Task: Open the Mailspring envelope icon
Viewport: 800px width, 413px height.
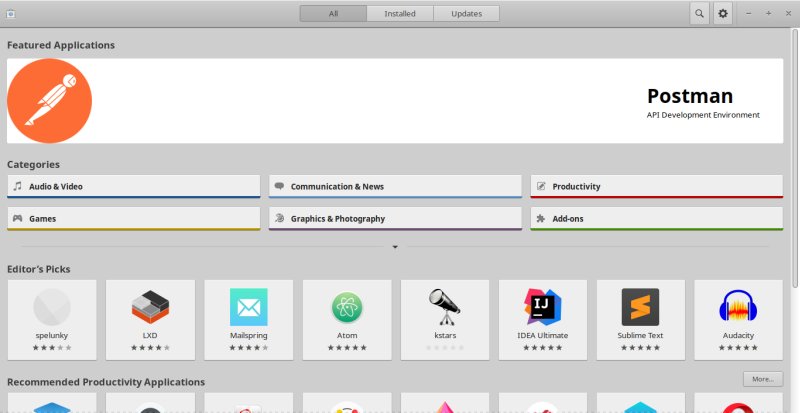Action: tap(248, 307)
